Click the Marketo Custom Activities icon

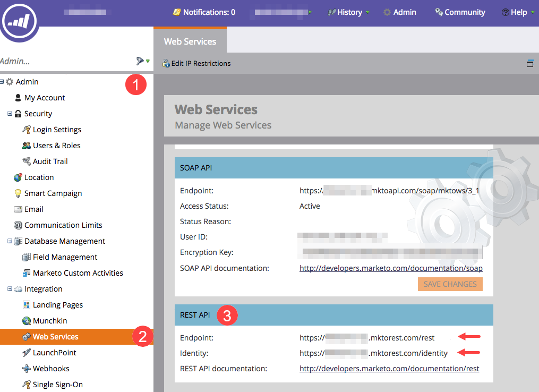click(27, 273)
